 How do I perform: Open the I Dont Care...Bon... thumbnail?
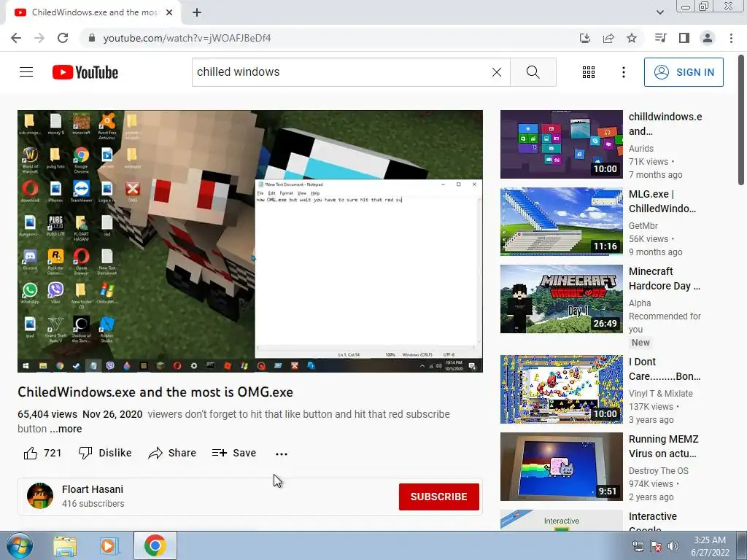561,389
